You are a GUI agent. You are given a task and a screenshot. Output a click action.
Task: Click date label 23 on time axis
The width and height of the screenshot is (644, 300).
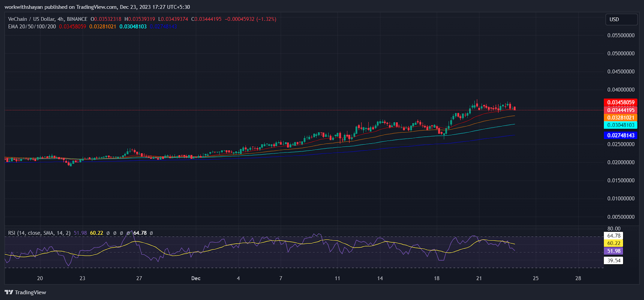click(x=83, y=278)
